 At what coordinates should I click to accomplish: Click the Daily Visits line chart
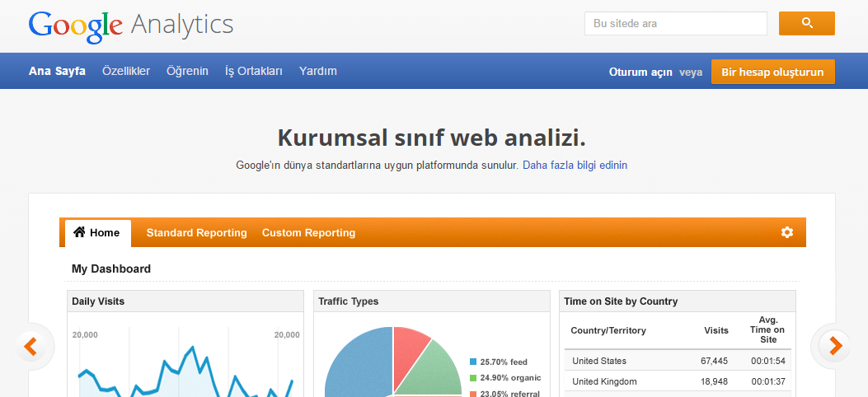pos(186,371)
